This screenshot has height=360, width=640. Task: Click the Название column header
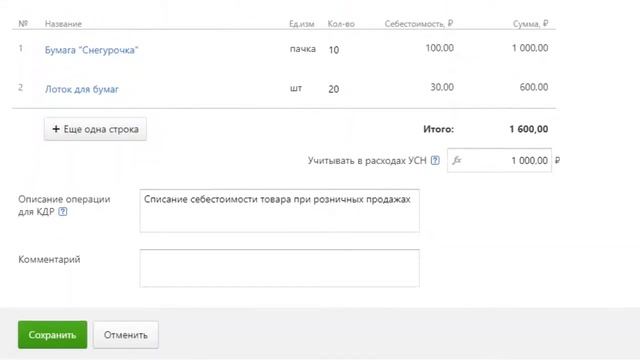point(63,24)
